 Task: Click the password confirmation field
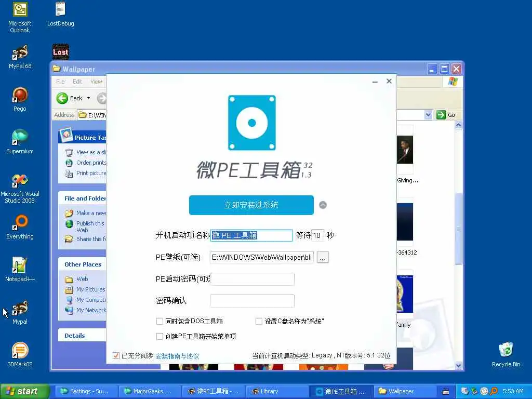coord(252,301)
